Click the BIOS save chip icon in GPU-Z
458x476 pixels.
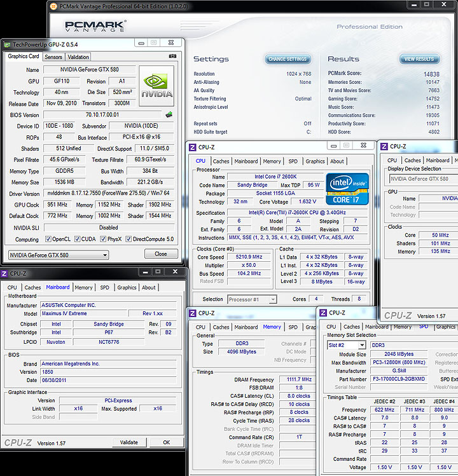coord(169,115)
